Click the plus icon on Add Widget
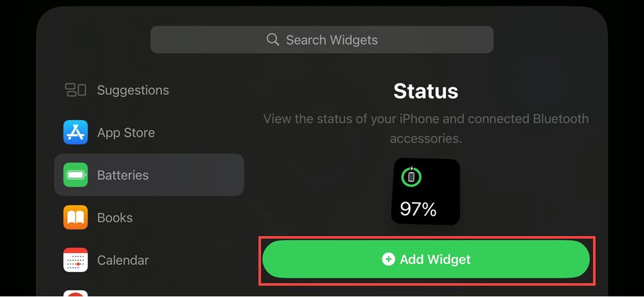 (388, 259)
